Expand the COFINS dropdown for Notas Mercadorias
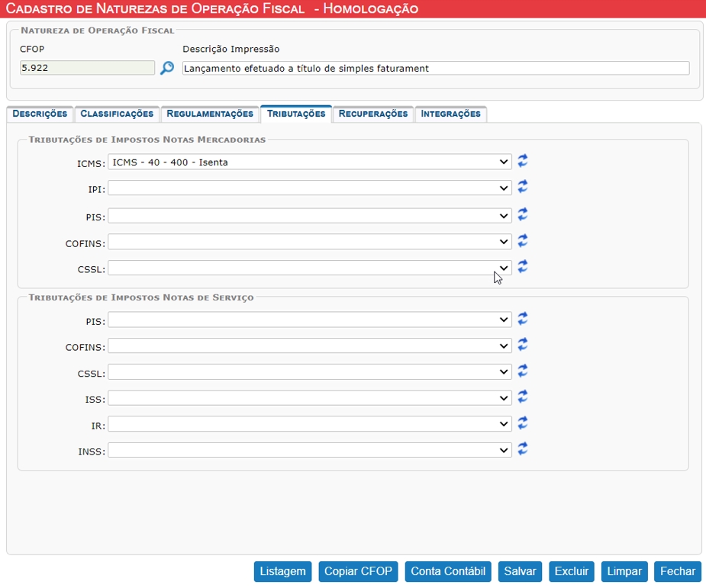 pos(310,242)
